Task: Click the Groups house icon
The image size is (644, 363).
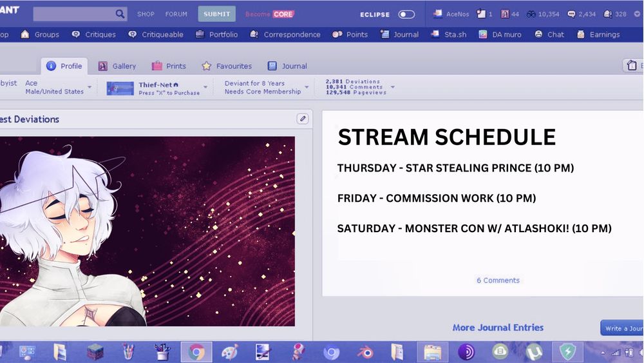Action: tap(25, 34)
